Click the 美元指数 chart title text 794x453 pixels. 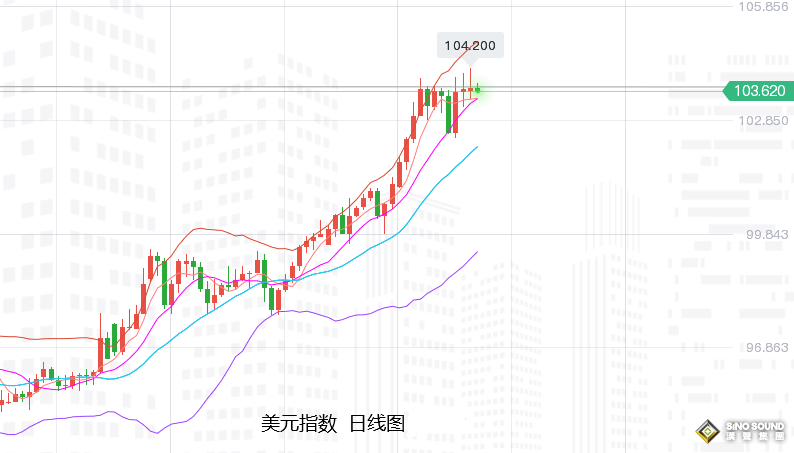coord(297,424)
